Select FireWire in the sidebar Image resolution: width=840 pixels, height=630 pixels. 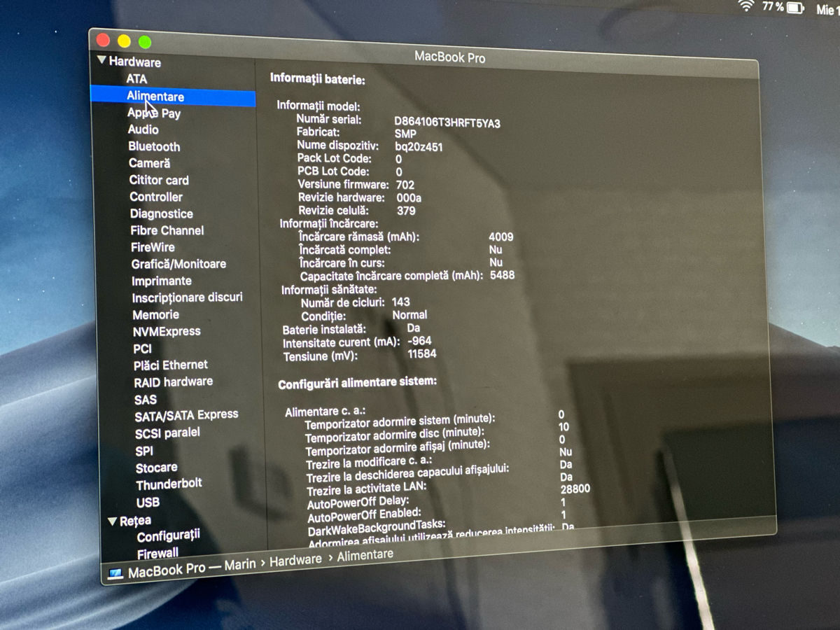(153, 247)
